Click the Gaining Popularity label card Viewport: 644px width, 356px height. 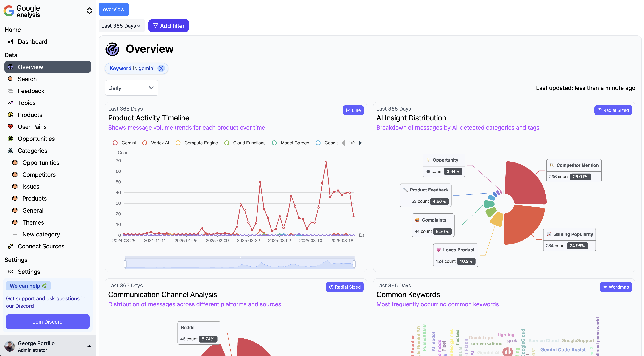(x=569, y=240)
